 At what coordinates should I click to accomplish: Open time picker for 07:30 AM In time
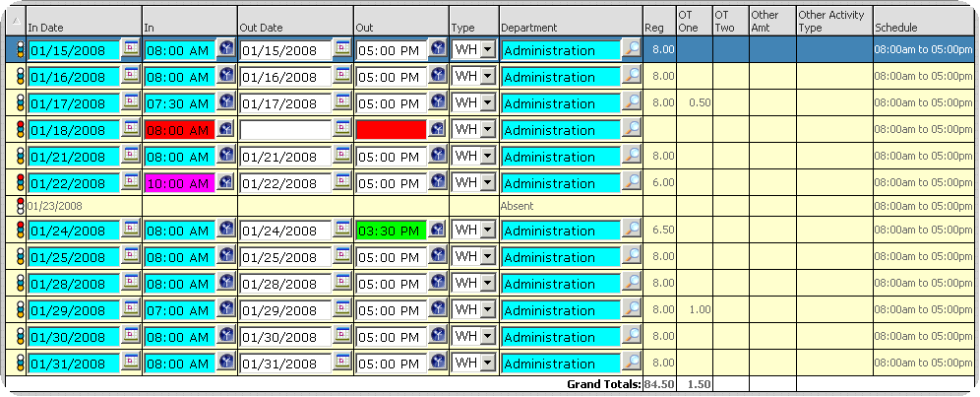226,102
